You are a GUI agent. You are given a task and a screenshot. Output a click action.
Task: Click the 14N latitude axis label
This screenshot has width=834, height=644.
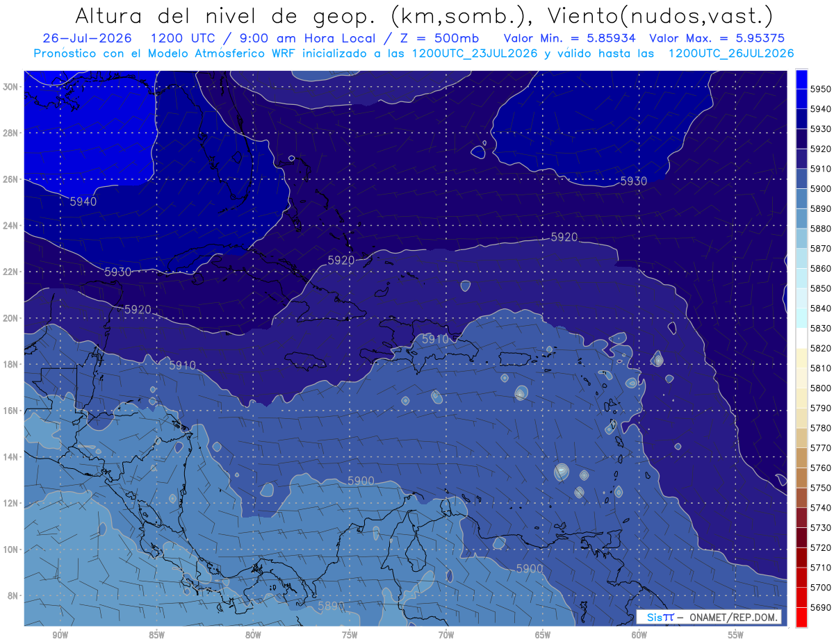(x=10, y=457)
